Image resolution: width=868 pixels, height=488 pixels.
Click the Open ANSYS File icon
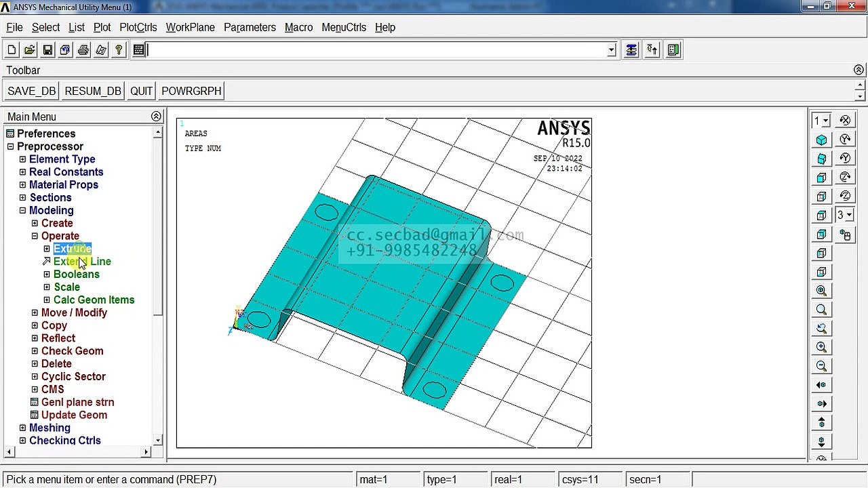click(30, 50)
